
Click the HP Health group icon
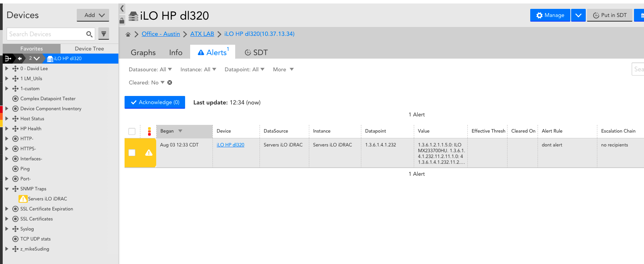pyautogui.click(x=15, y=129)
